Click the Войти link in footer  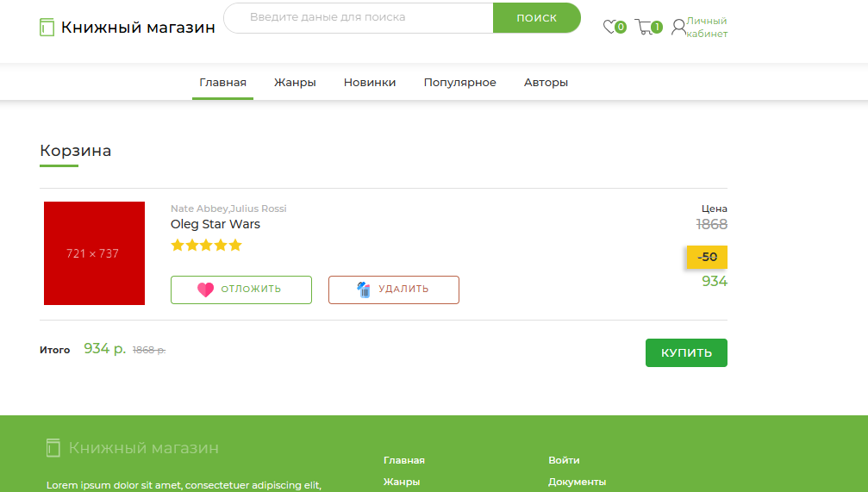coord(564,460)
